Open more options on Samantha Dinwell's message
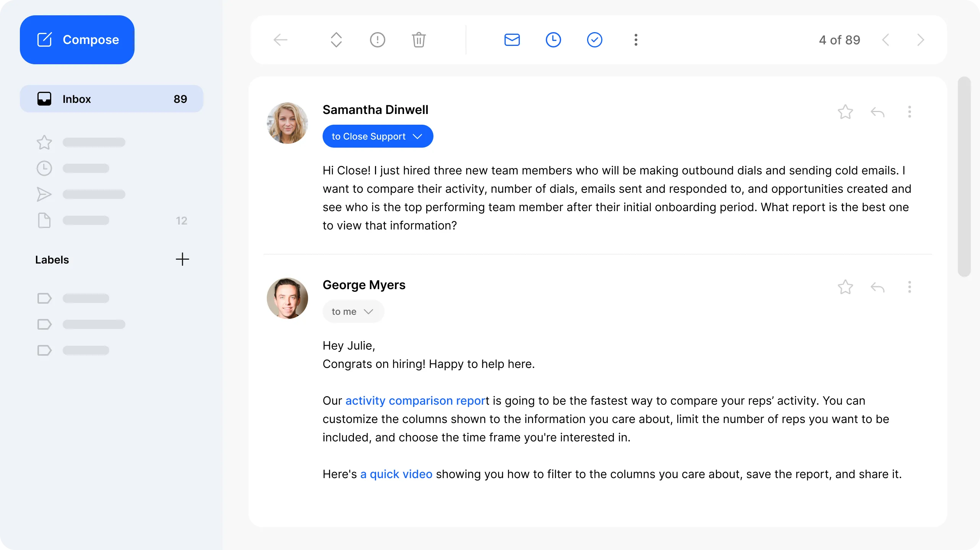This screenshot has height=550, width=980. 910,112
